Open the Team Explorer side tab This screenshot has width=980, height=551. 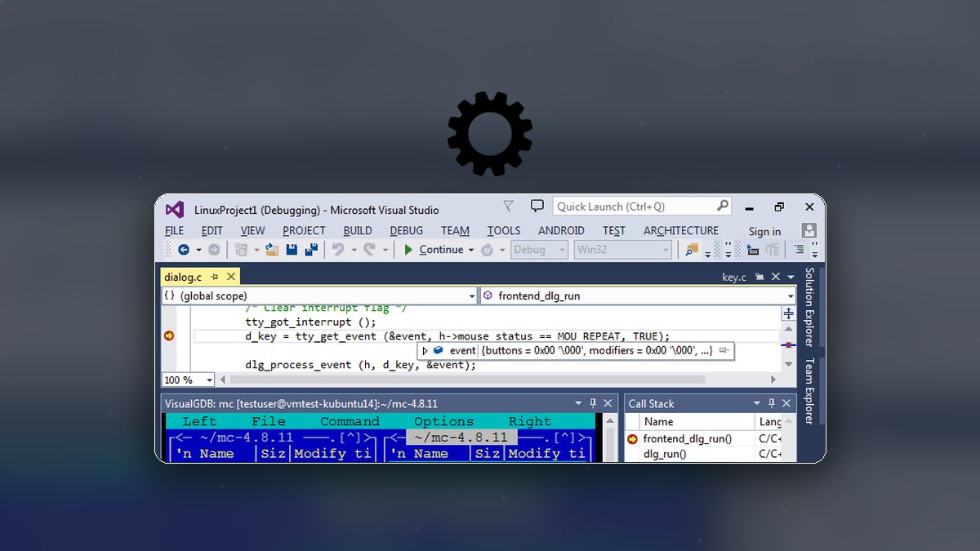point(809,391)
